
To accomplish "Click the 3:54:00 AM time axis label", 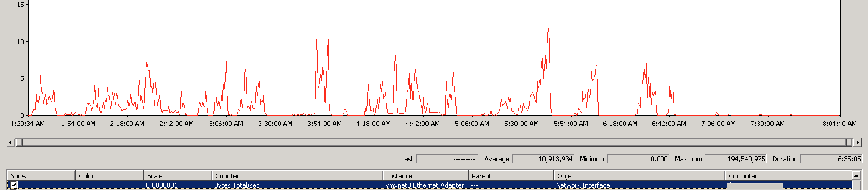I will click(x=325, y=124).
